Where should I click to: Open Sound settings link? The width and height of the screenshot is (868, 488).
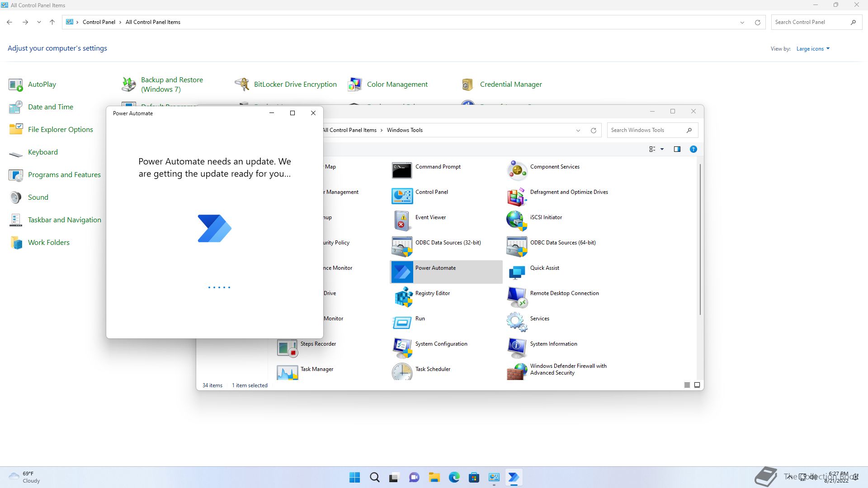(x=38, y=197)
